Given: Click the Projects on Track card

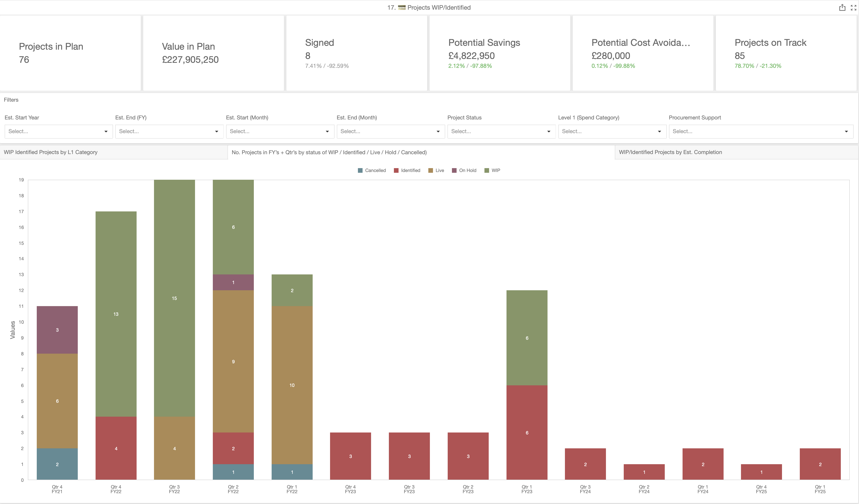Looking at the screenshot, I should (786, 53).
